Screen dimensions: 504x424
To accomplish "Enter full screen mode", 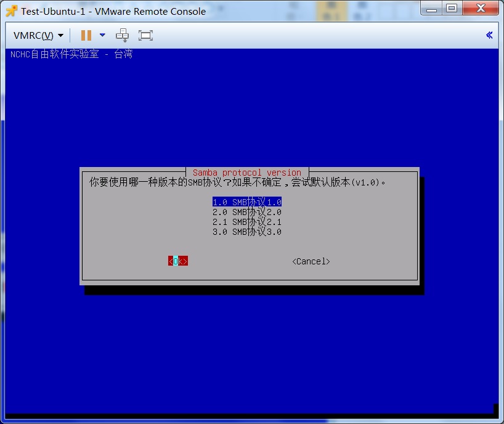I will (145, 35).
